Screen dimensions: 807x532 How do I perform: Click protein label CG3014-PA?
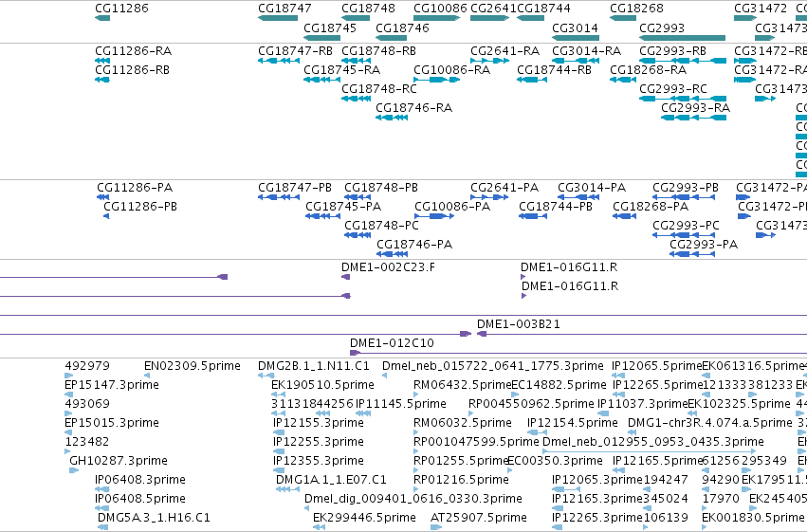tap(592, 187)
